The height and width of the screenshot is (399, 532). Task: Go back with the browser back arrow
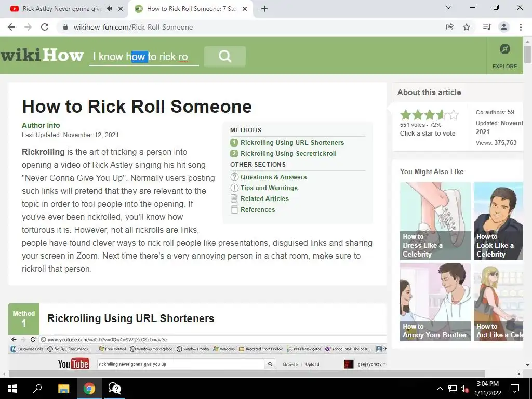[x=11, y=27]
